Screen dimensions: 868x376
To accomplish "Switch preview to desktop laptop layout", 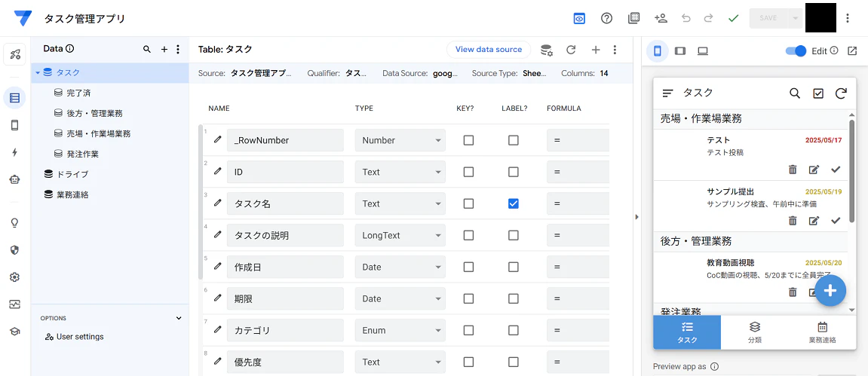I will point(703,51).
